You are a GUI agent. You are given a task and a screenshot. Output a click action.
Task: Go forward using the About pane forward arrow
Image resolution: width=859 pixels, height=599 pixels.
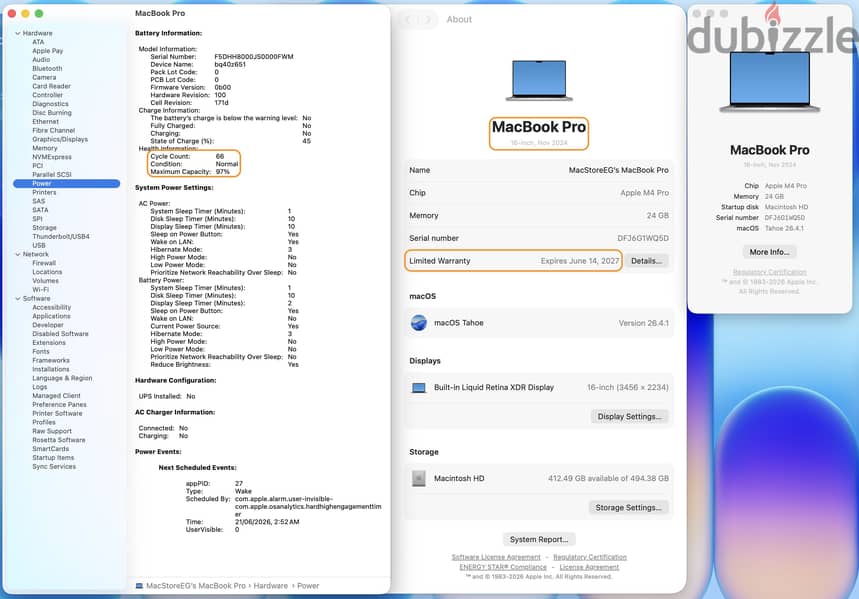[x=428, y=20]
